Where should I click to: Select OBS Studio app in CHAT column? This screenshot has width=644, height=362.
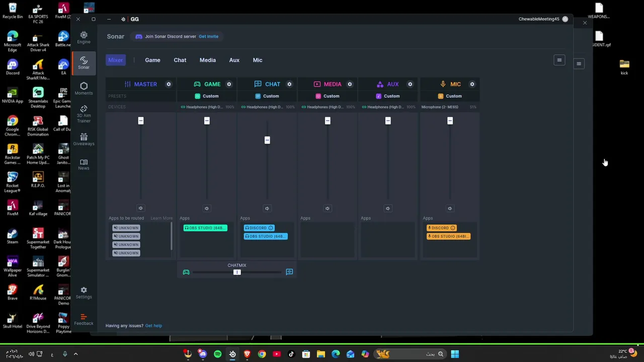click(x=266, y=236)
